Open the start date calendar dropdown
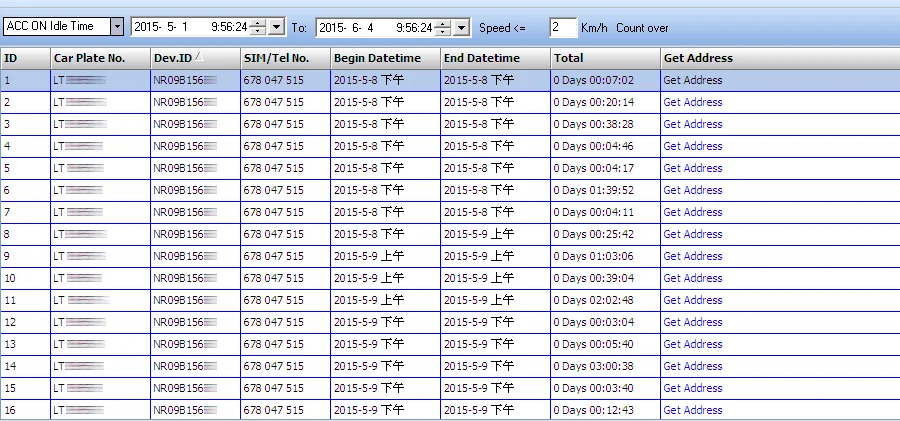 coord(277,27)
